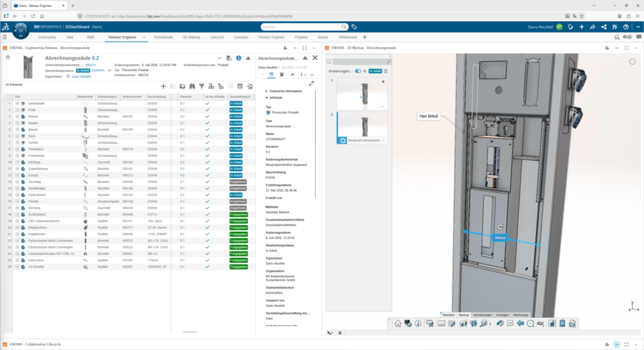Tick the select-all checkbox in the table header
Screen dimensions: 644x350
9,97
